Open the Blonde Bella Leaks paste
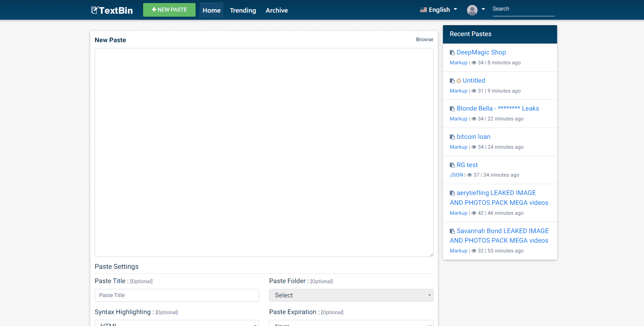Screen dimensions: 644x326 coord(498,109)
